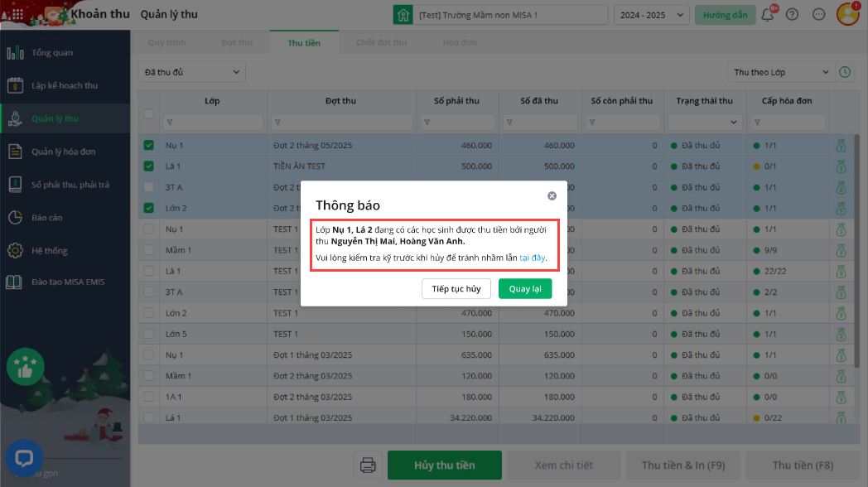Open Trạng thái thu column filter dropdown
Image resolution: width=868 pixels, height=487 pixels.
(705, 122)
